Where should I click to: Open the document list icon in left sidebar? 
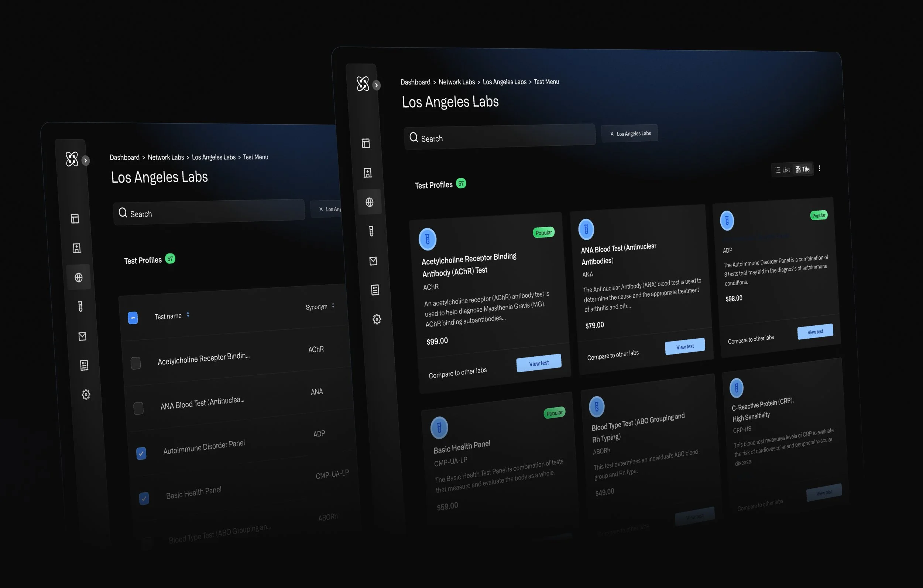(84, 365)
